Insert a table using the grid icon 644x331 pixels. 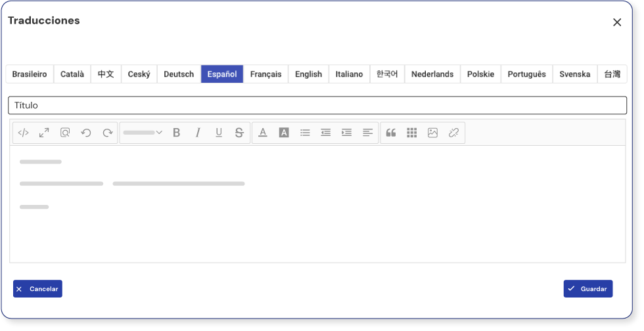(x=412, y=133)
